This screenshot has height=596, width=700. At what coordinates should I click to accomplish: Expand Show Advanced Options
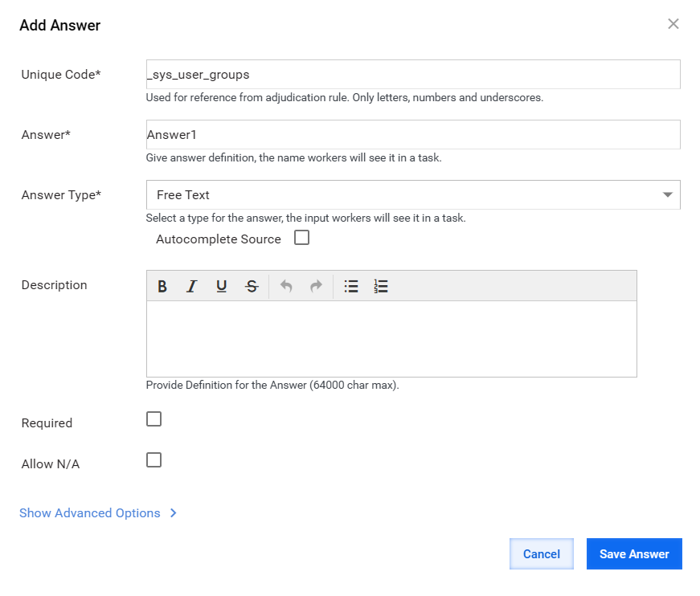pos(98,513)
